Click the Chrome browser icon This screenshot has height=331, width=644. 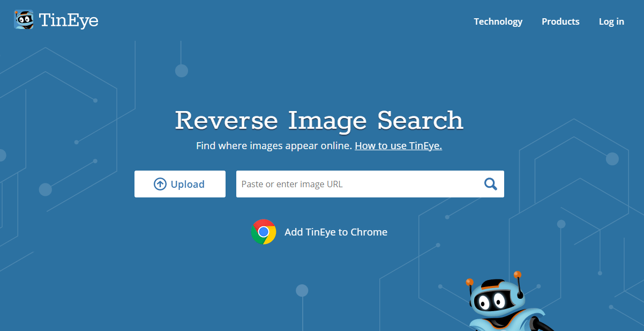pos(264,232)
